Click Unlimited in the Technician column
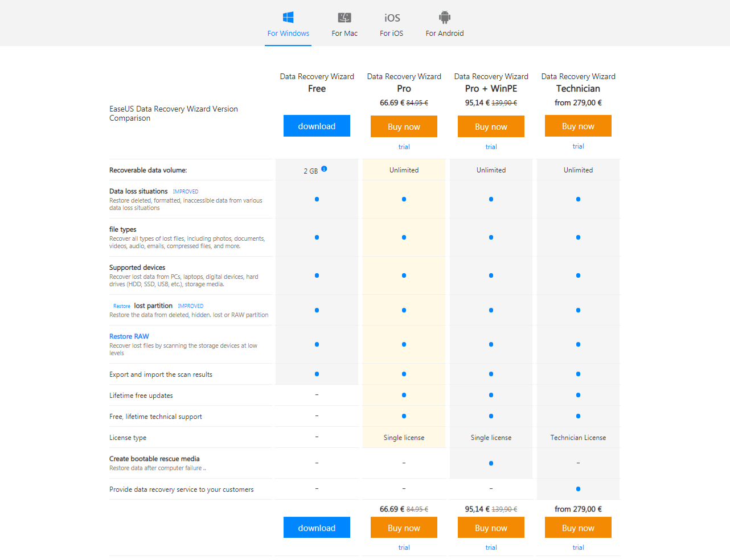The width and height of the screenshot is (730, 560). tap(578, 170)
